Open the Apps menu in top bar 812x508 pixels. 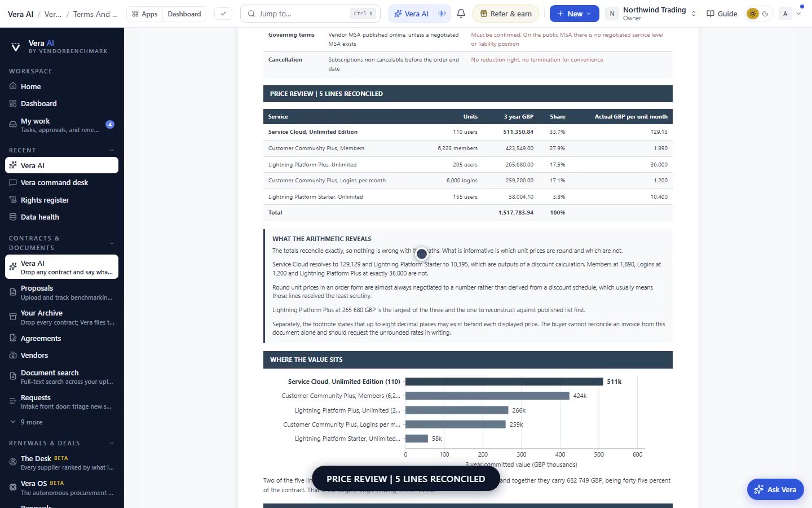click(x=145, y=14)
